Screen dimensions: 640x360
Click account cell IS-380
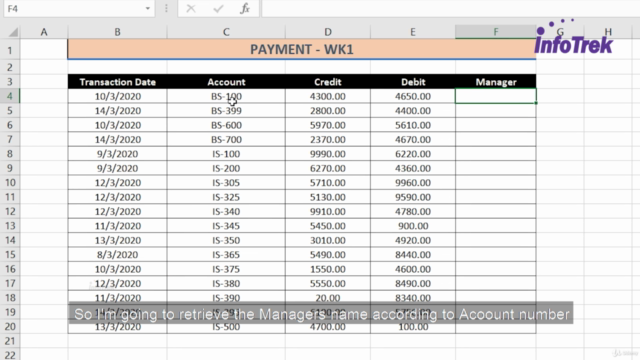click(x=226, y=283)
